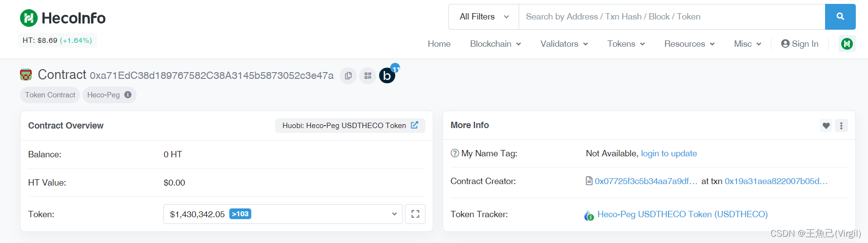Screen dimensions: 868x243
Task: Click the Heco-Peg info icon
Action: pyautogui.click(x=128, y=95)
